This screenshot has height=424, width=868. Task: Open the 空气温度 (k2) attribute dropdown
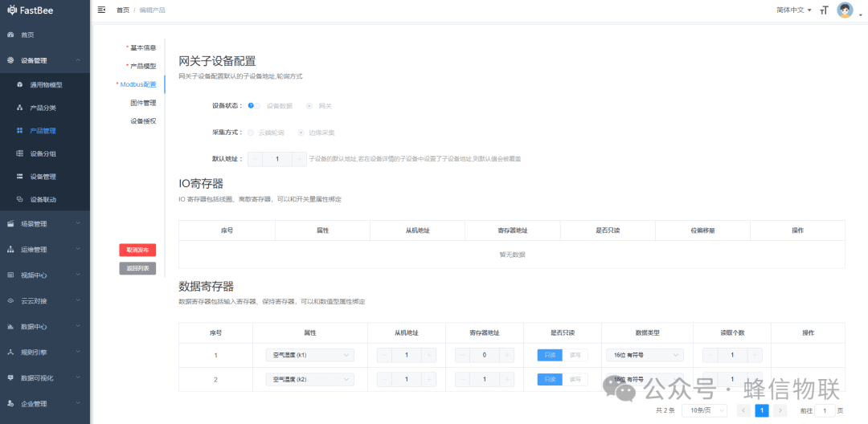(x=310, y=379)
